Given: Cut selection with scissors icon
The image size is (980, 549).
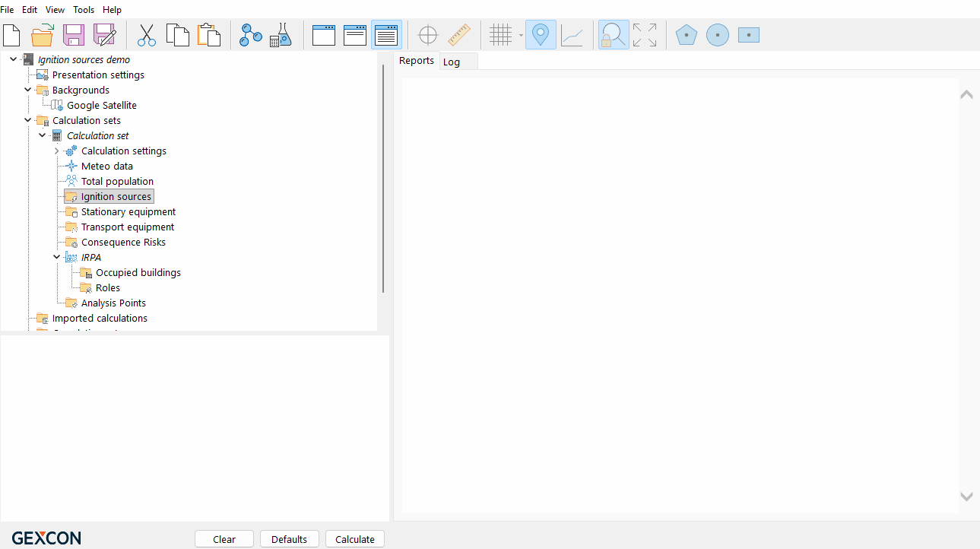Looking at the screenshot, I should (x=146, y=35).
